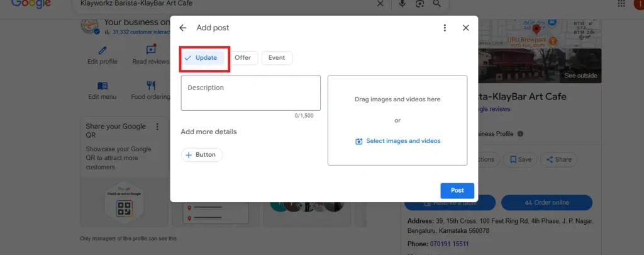
Task: Select the Update post type chip
Action: 202,58
